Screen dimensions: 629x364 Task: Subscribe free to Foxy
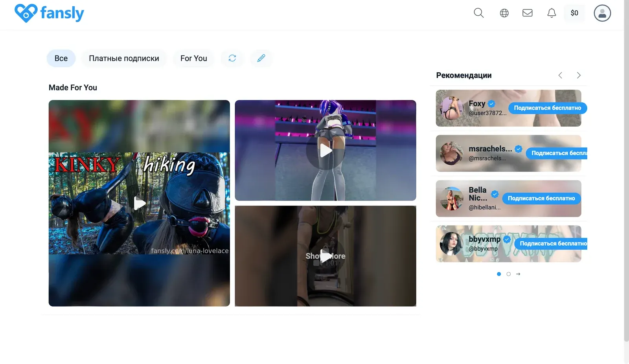(x=547, y=108)
